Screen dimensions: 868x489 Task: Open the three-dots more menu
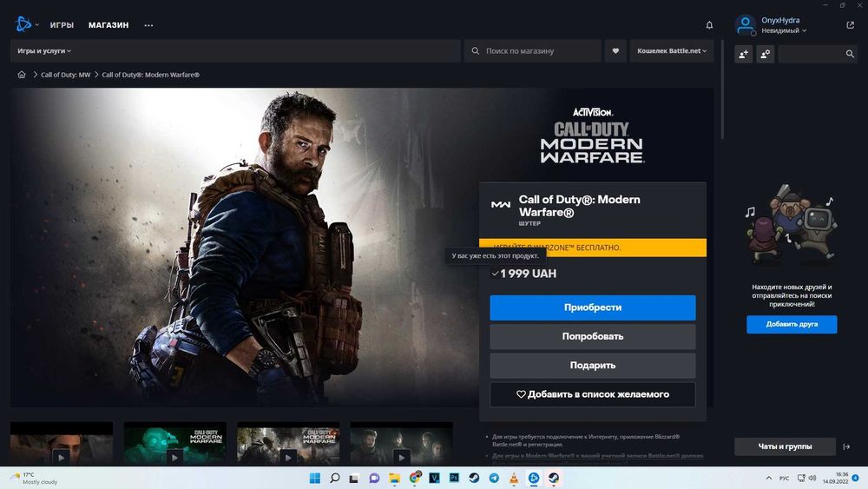coord(148,25)
